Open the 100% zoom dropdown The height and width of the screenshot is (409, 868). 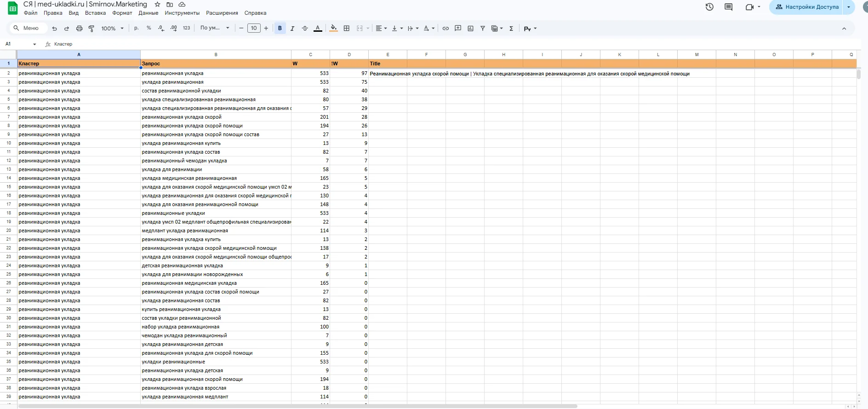click(x=113, y=29)
